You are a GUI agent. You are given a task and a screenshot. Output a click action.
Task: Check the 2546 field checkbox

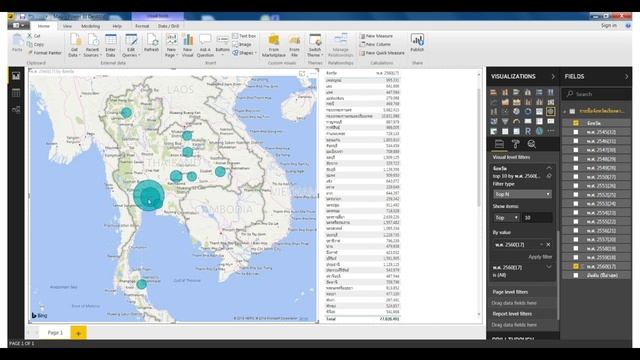pos(576,141)
